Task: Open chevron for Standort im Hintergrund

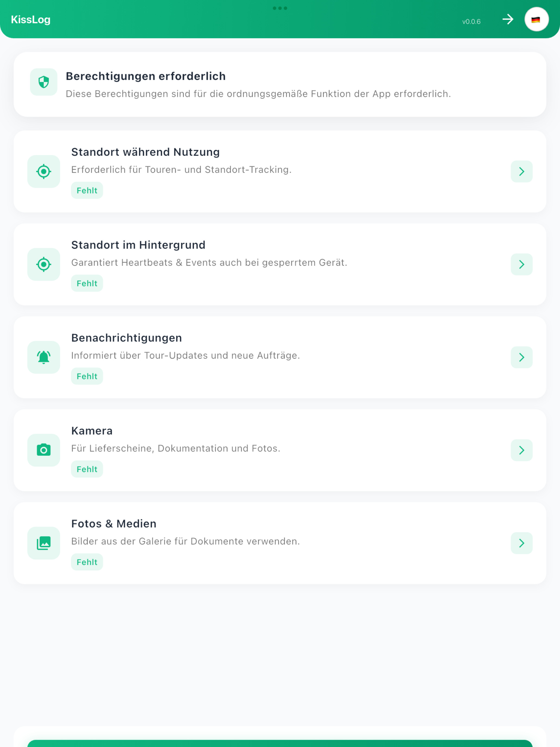Action: pos(521,264)
